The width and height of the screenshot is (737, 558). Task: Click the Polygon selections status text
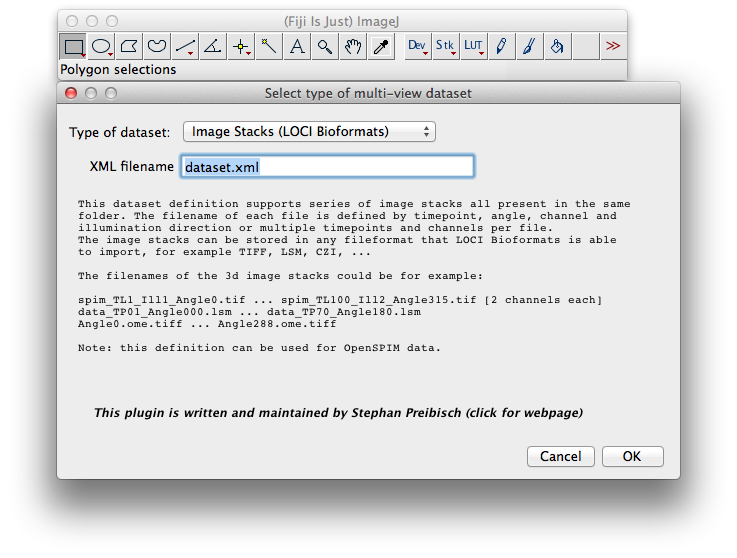118,70
